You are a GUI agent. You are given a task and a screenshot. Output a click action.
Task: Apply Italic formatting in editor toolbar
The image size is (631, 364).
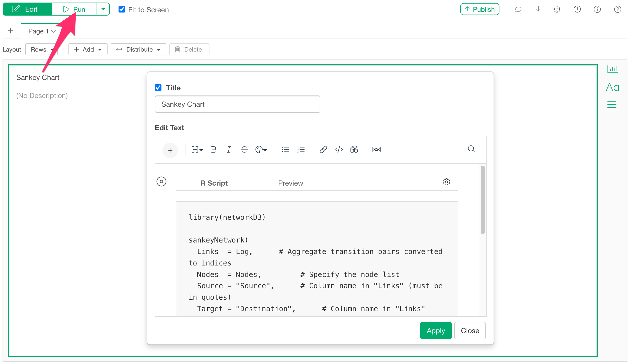[229, 150]
